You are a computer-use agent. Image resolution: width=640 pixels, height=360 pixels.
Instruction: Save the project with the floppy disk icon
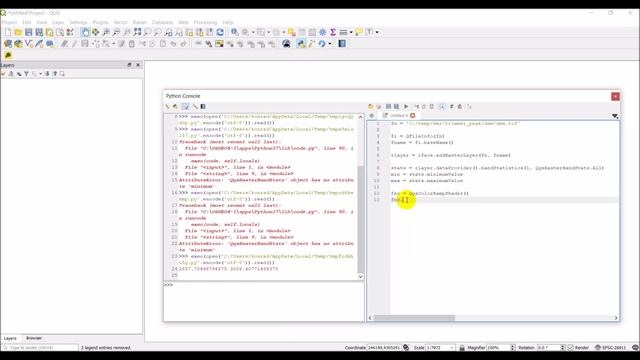tap(29, 32)
